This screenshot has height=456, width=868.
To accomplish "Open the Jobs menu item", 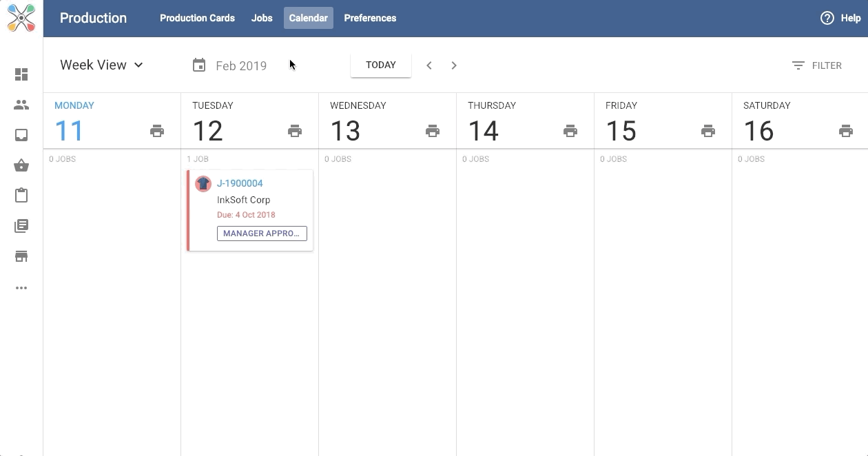I will [262, 18].
